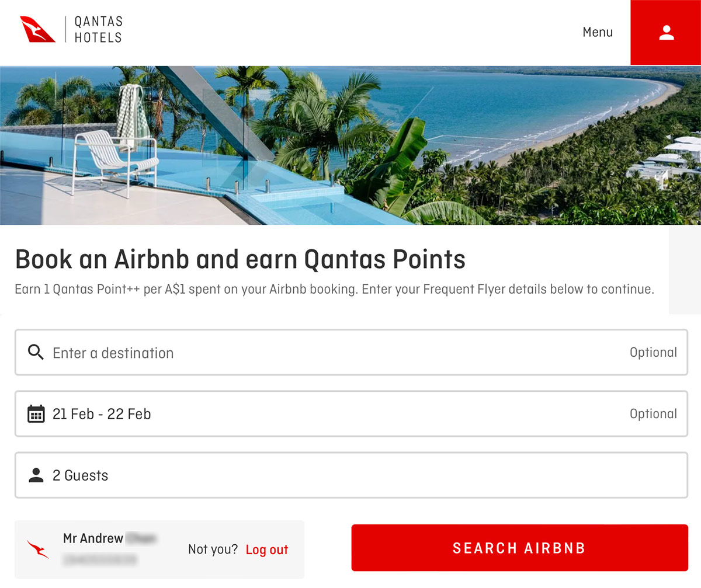Click the guest person icon
This screenshot has height=588, width=701.
(x=36, y=475)
